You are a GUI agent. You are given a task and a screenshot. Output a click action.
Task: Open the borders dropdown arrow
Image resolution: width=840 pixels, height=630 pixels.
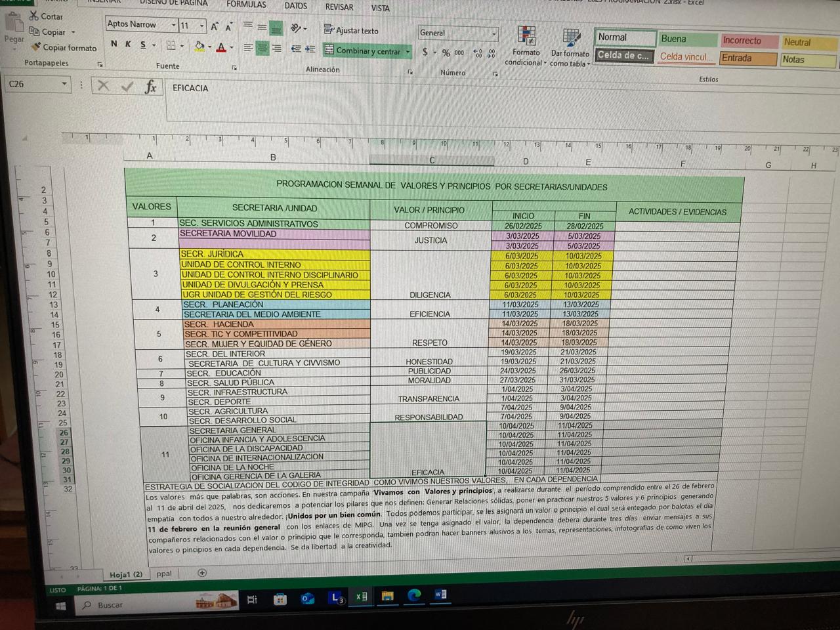[x=182, y=46]
